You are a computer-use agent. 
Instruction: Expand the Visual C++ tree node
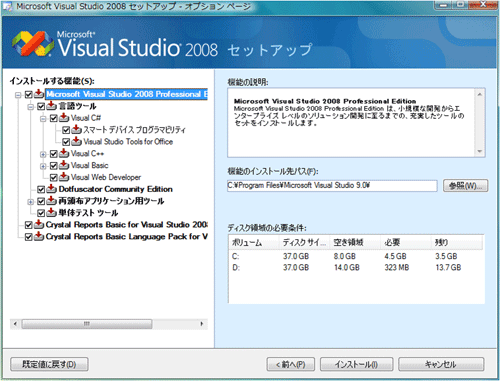click(x=43, y=154)
